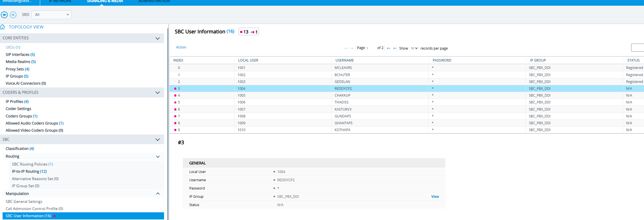Collapse the Routing subsection chevron
This screenshot has width=644, height=220.
point(158,156)
